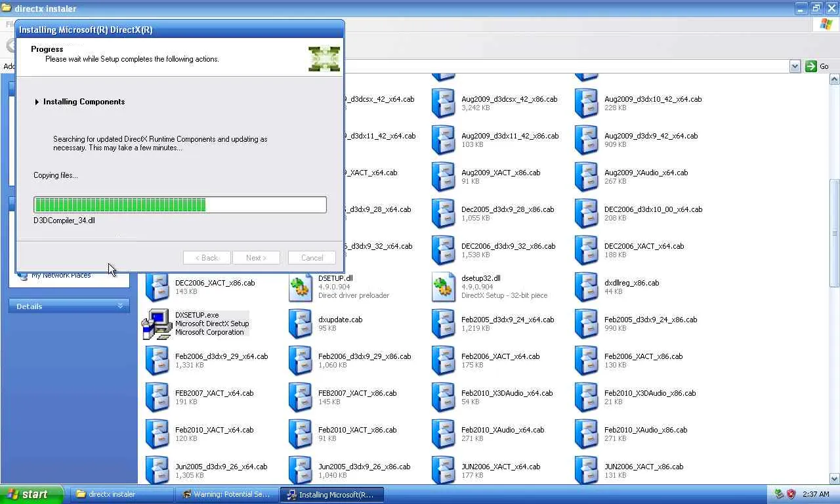Select the Feb2006_d3dx9_29_x64.cab icon
Viewport: 840px width, 504px height.
click(x=157, y=360)
